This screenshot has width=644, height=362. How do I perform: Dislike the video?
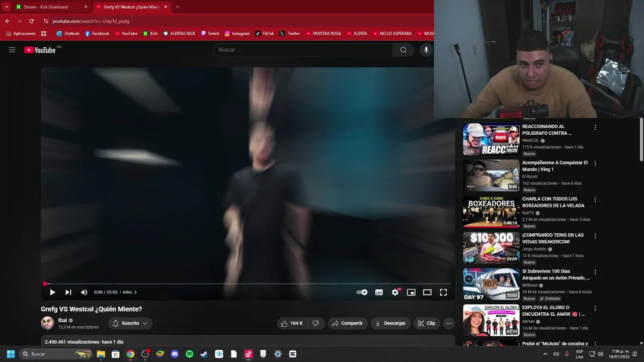[315, 323]
